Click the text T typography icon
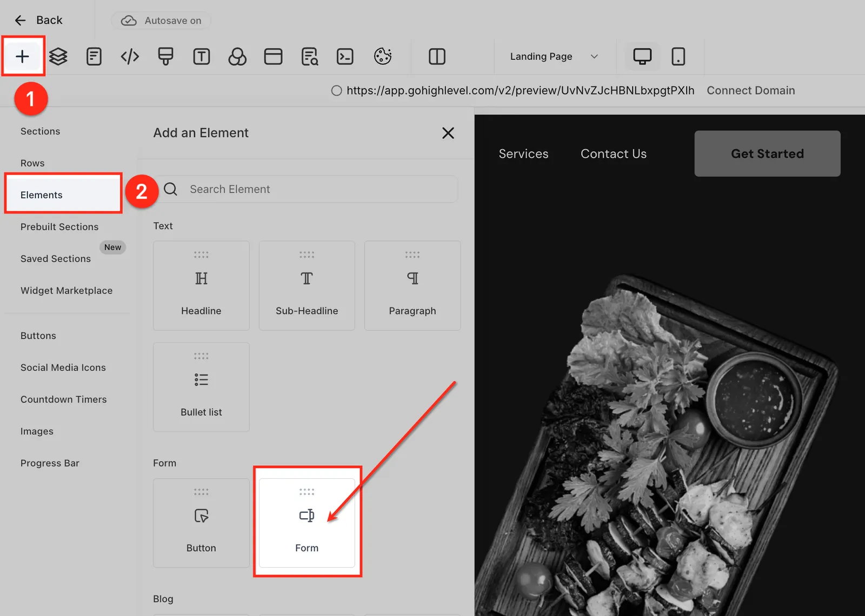Screen dimensions: 865x616 click(x=202, y=56)
